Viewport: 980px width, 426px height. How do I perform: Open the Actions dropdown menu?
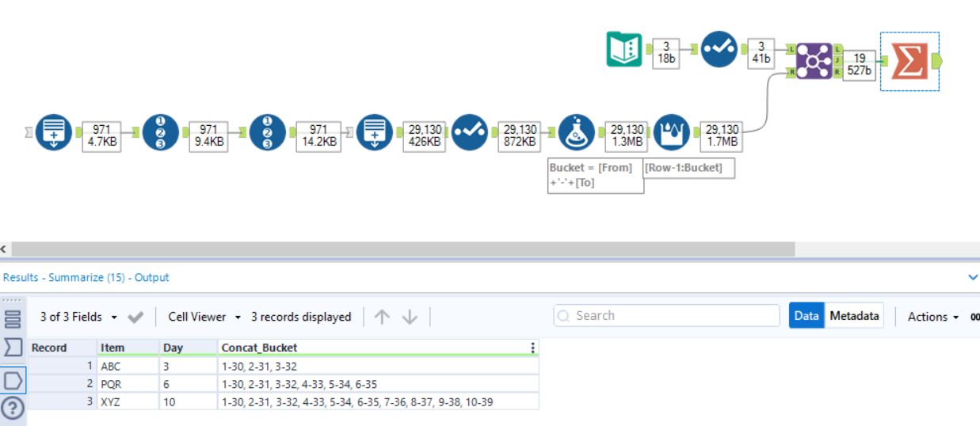point(932,317)
